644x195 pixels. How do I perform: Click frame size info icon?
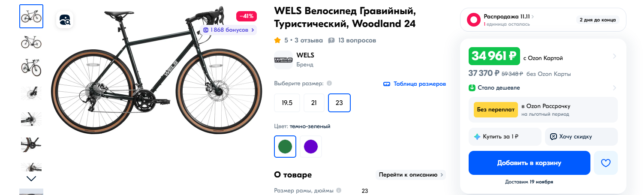[339, 191]
